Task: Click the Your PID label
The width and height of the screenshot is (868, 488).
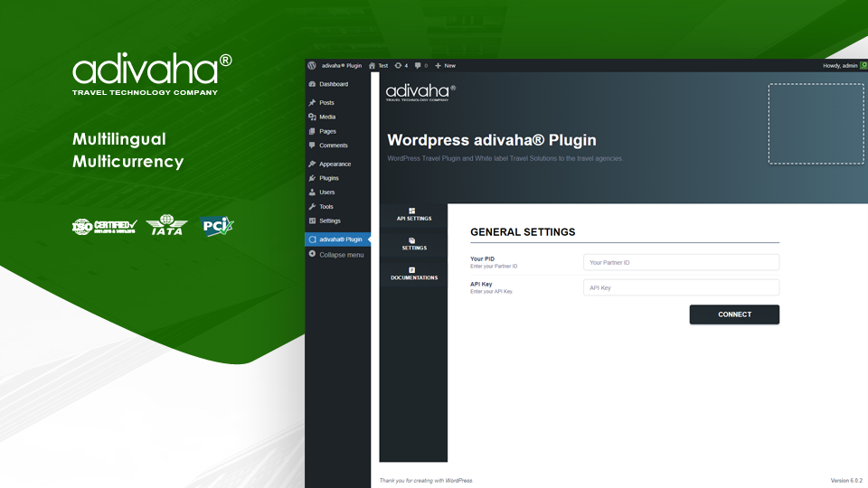Action: click(482, 258)
